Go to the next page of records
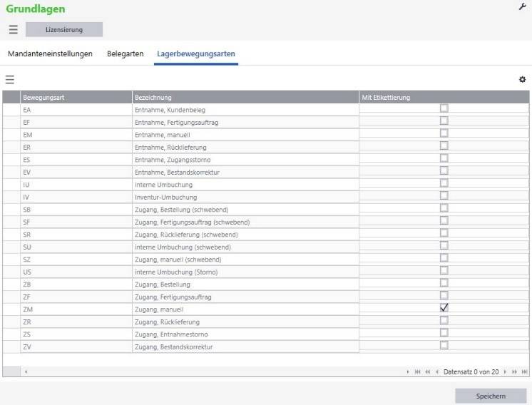532x405 pixels. point(514,371)
